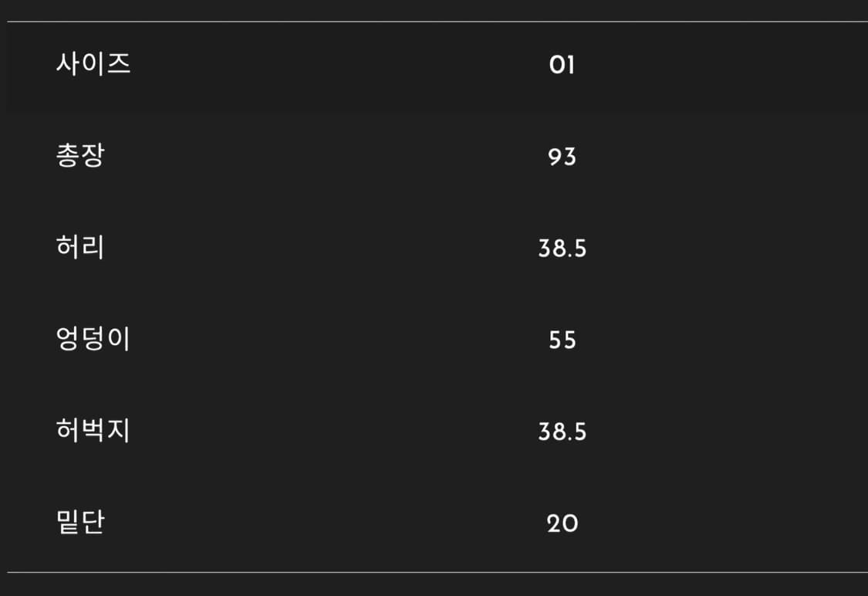Click the 허리 label
This screenshot has height=596, width=868.
(80, 248)
